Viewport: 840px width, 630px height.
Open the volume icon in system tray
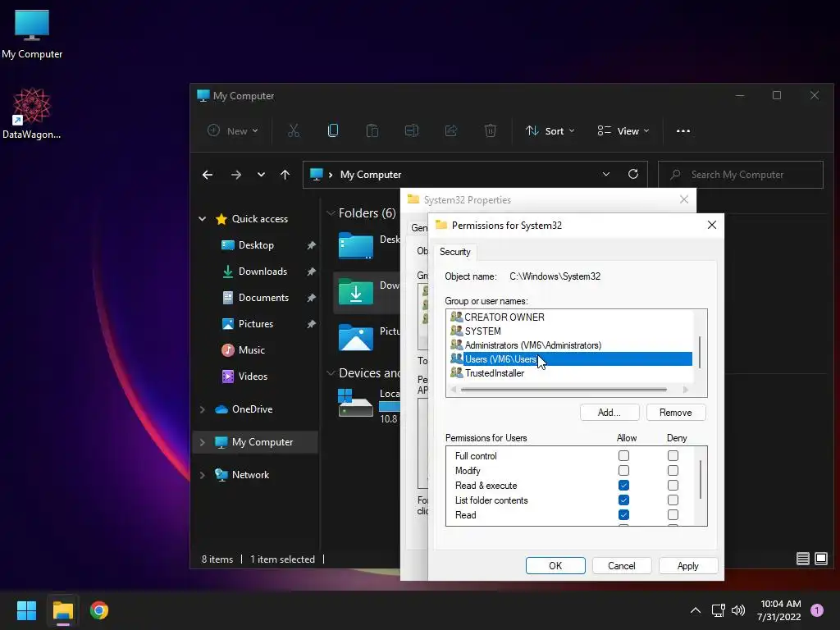pos(738,610)
